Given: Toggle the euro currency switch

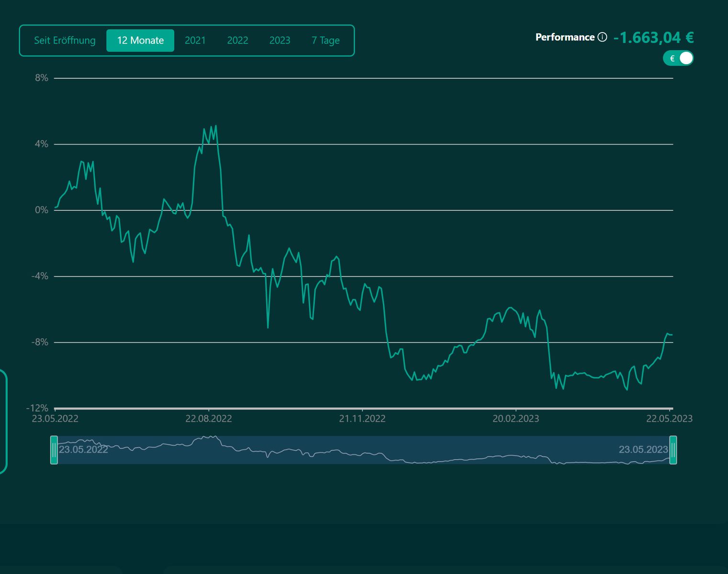Looking at the screenshot, I should point(678,58).
